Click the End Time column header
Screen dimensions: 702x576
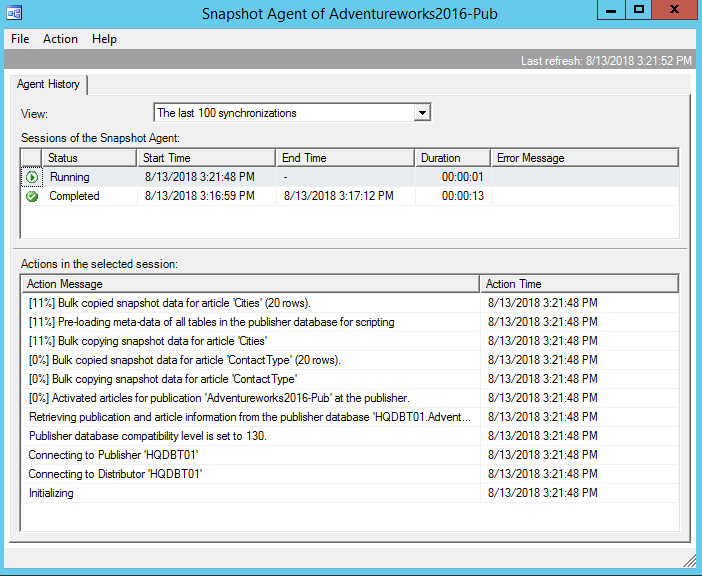[x=344, y=158]
